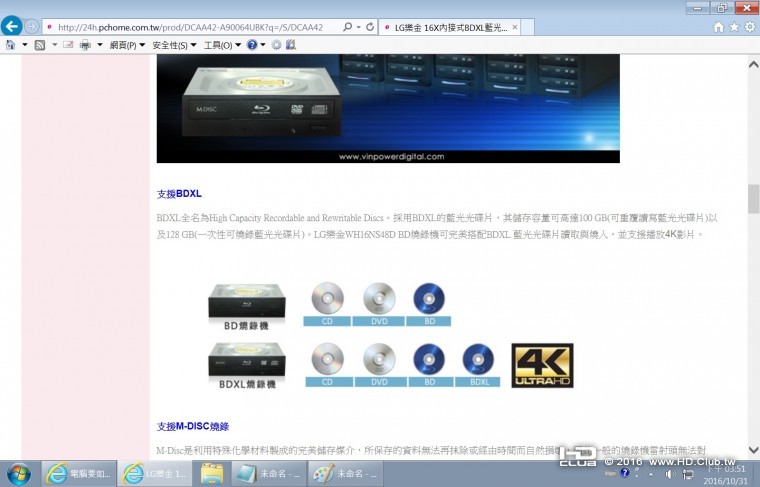Open Favorites star icon
Viewport: 760px width, 487px height.
pyautogui.click(x=734, y=27)
